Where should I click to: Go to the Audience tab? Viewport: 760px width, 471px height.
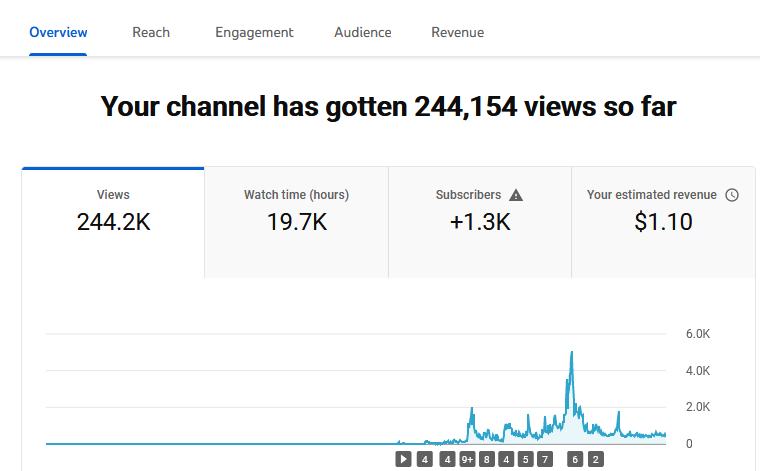363,32
